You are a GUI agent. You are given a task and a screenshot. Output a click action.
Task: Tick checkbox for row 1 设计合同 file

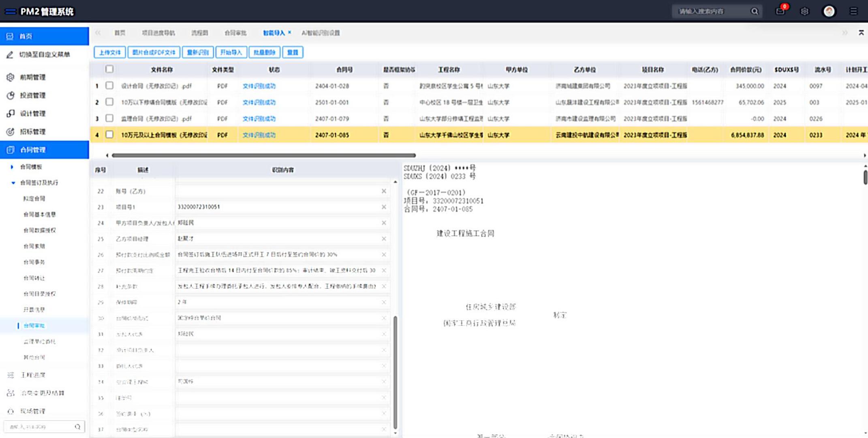pyautogui.click(x=109, y=86)
